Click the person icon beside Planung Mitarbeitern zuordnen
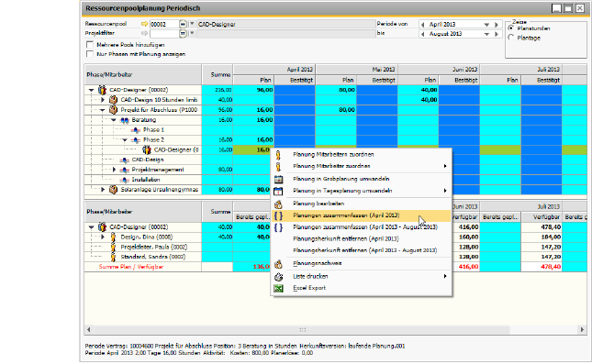Image resolution: width=592 pixels, height=364 pixels. coord(278,155)
